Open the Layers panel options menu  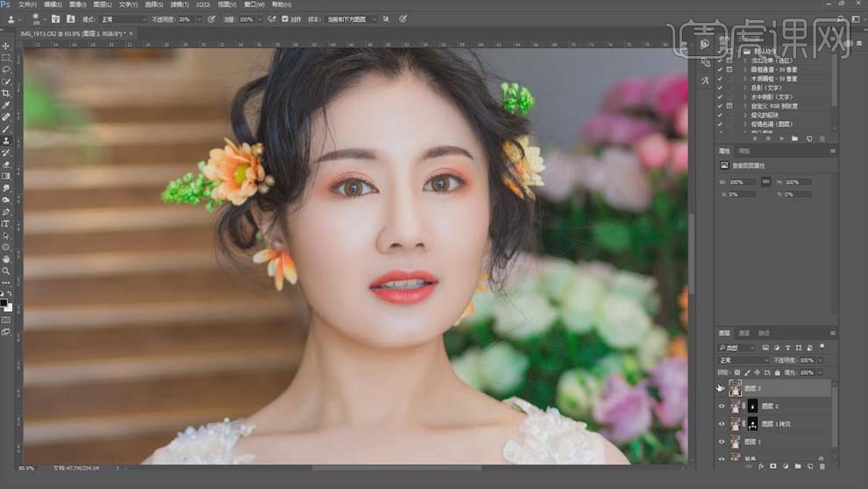pyautogui.click(x=833, y=333)
